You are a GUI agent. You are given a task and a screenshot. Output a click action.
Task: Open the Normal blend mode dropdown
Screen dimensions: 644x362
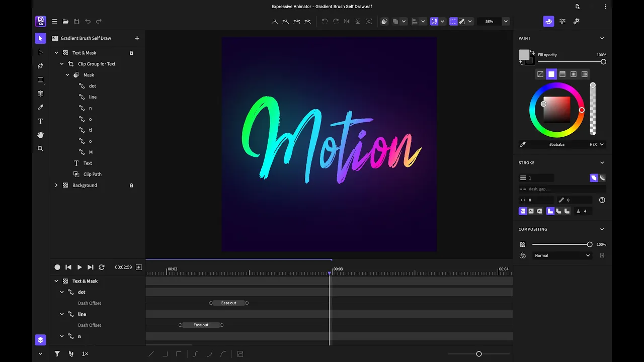pyautogui.click(x=562, y=255)
